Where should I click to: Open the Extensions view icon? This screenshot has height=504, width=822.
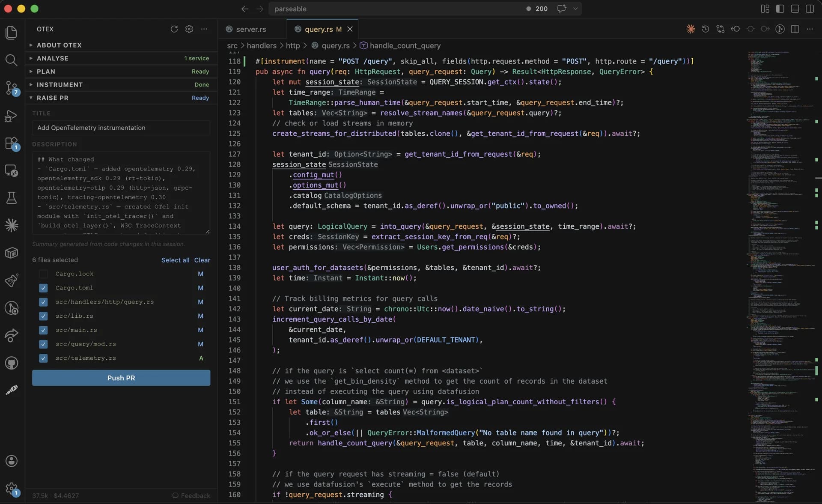click(x=12, y=143)
